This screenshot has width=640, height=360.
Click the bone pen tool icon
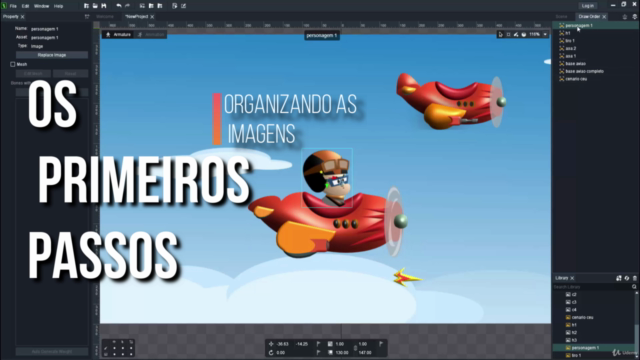coord(516,35)
